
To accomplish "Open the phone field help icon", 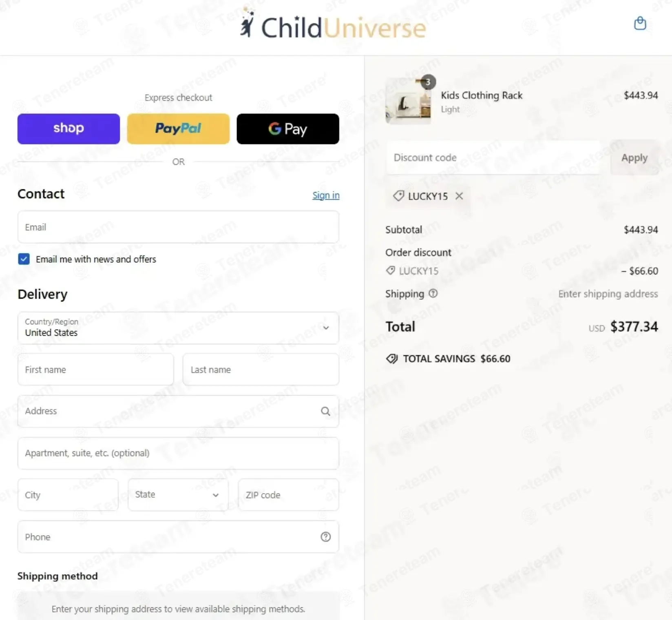I will click(x=325, y=537).
